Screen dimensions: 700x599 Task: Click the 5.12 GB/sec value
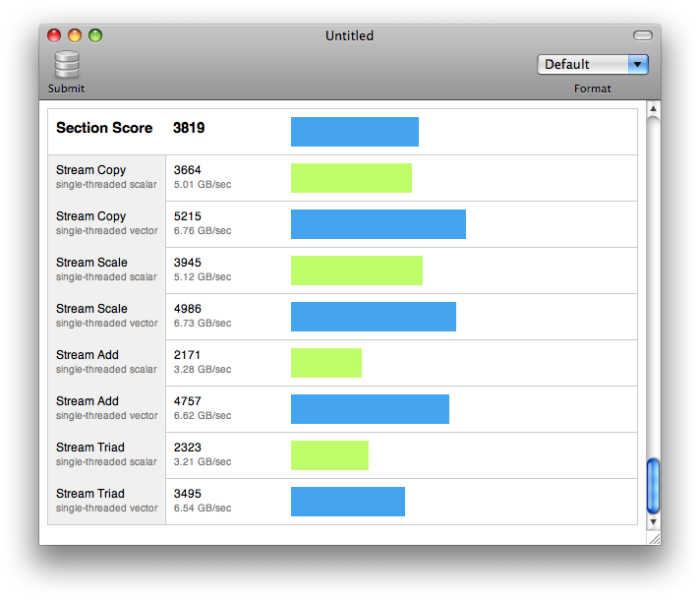click(203, 277)
